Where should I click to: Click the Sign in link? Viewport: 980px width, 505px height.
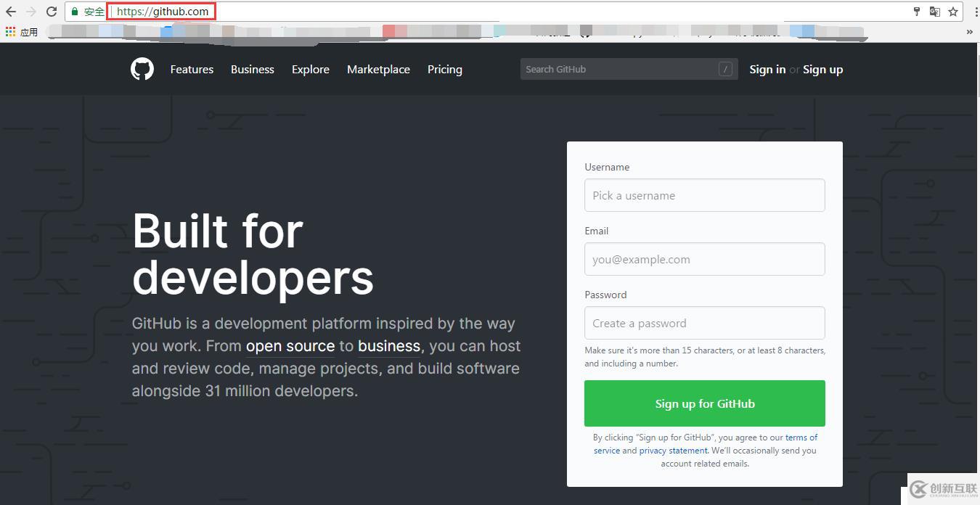click(767, 69)
